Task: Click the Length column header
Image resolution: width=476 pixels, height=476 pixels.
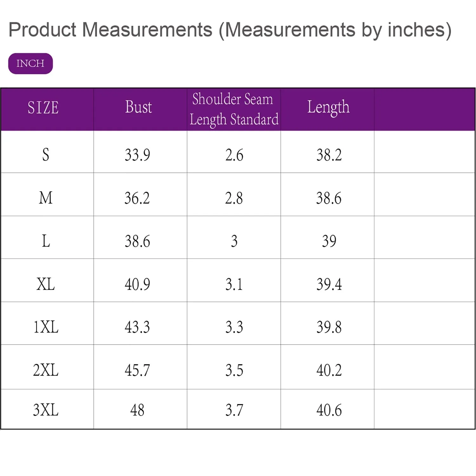Action: [328, 107]
